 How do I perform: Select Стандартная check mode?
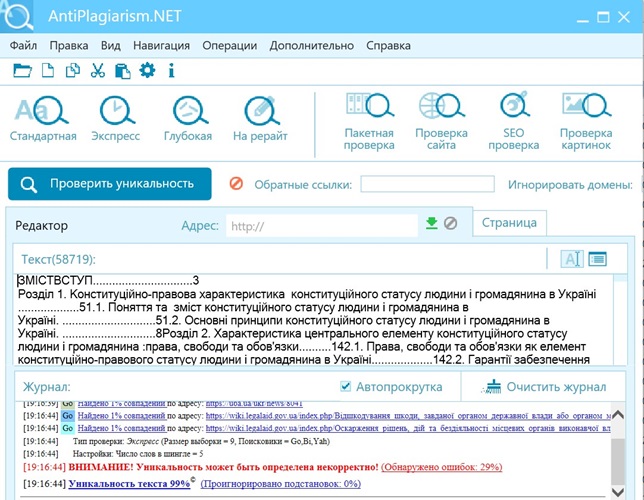(x=43, y=119)
